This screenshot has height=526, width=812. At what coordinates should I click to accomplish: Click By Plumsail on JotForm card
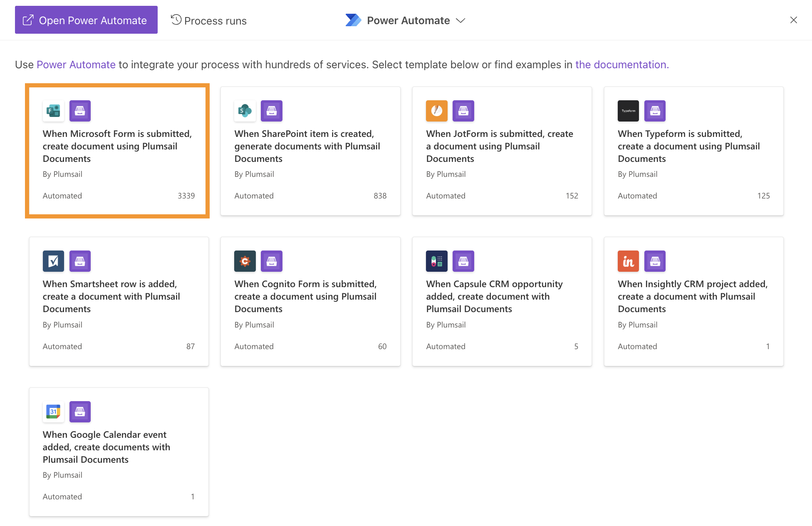(446, 174)
